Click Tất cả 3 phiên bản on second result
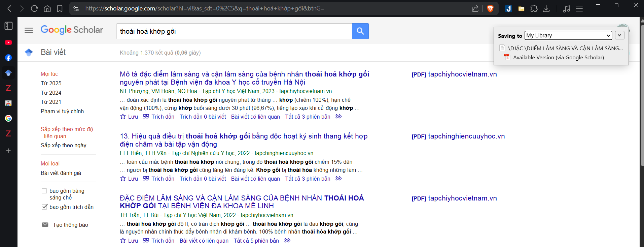The image size is (644, 247). [308, 179]
